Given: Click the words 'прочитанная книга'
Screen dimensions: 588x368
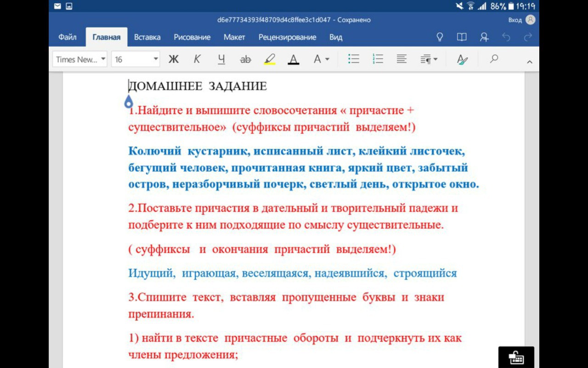Looking at the screenshot, I should point(287,167).
